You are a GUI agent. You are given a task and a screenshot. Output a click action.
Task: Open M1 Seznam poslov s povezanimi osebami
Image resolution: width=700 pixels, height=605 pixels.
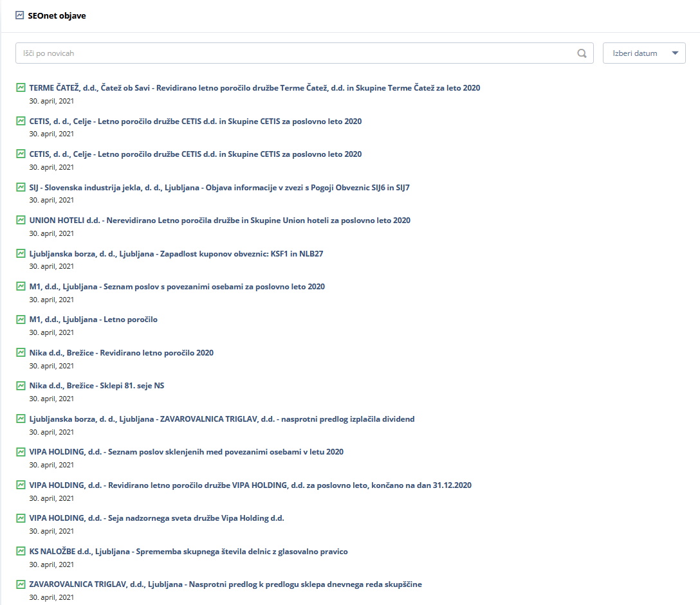(x=177, y=287)
